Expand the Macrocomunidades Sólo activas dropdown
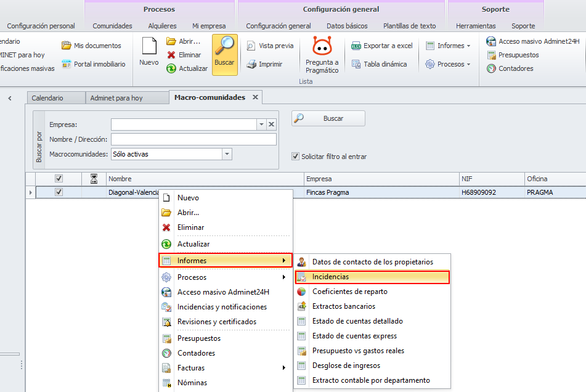The image size is (586, 392). click(227, 154)
